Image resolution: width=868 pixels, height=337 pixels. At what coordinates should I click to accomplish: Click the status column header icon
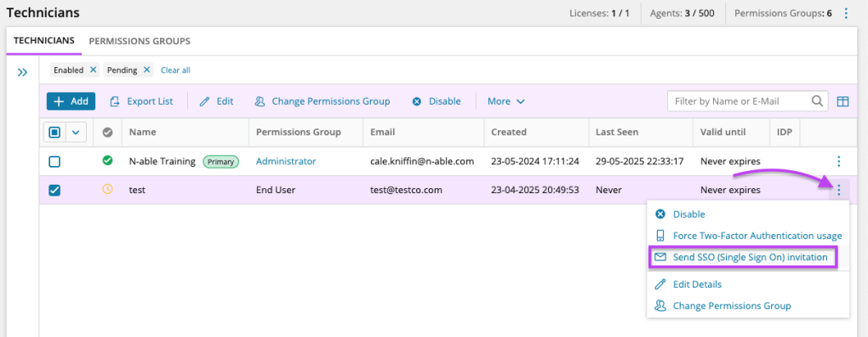point(108,132)
